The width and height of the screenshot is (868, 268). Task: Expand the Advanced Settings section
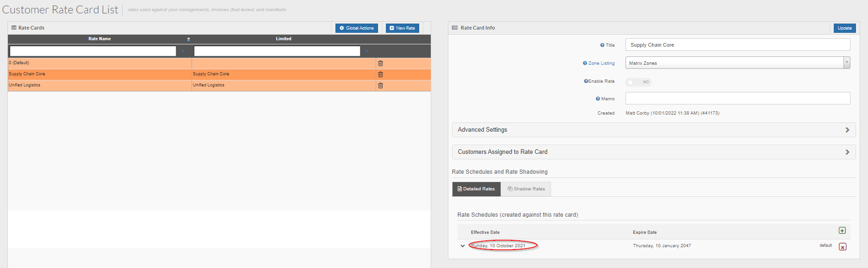653,130
